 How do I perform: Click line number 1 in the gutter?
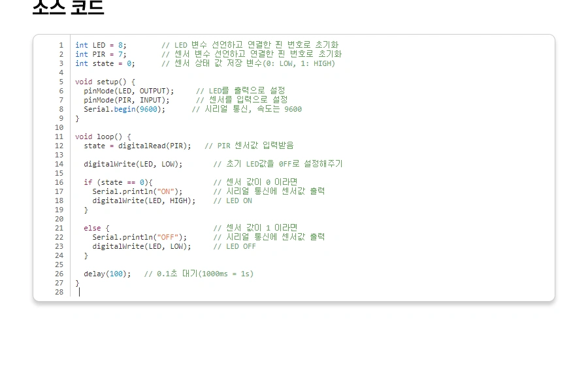click(61, 45)
